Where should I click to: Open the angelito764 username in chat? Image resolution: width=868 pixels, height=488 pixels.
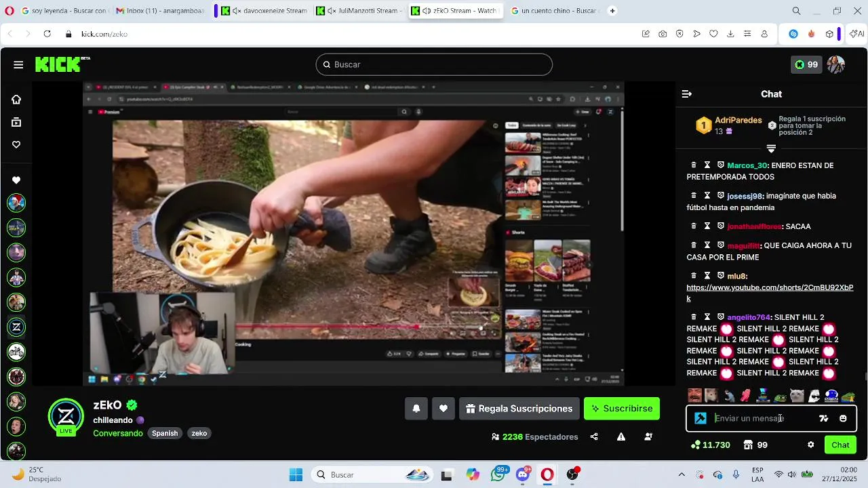[749, 317]
